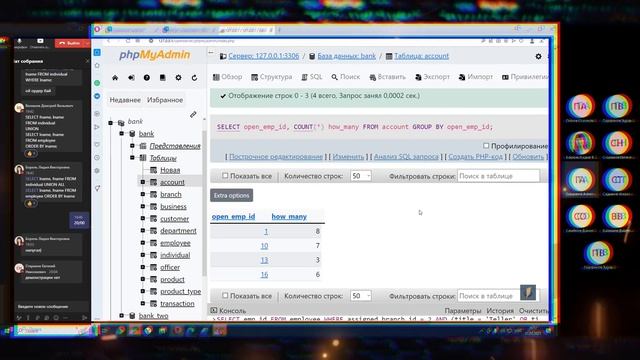Image resolution: width=640 pixels, height=360 pixels.
Task: Click open_emp_id value 13
Action: coord(264,260)
